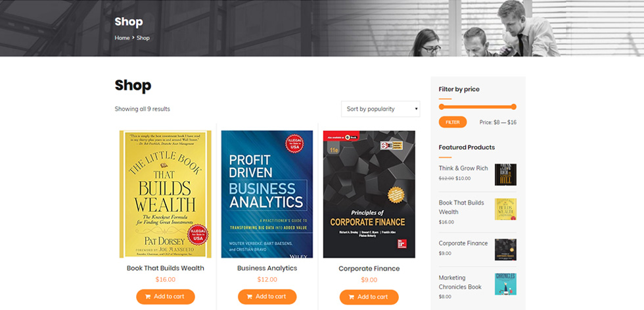The width and height of the screenshot is (644, 310).
Task: Click the cart icon on the $16.00 book button
Action: (148, 296)
